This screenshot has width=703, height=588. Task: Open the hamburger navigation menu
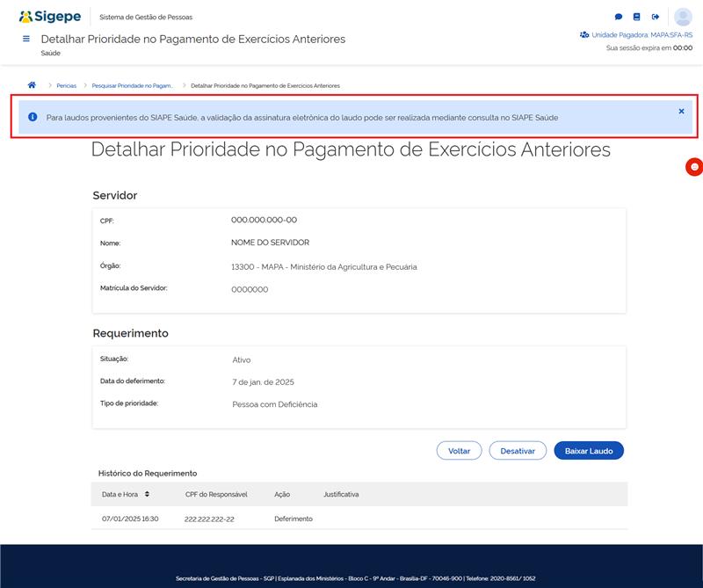26,40
